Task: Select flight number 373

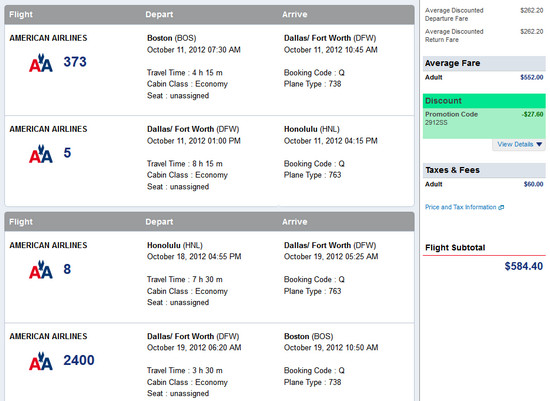Action: pyautogui.click(x=75, y=62)
